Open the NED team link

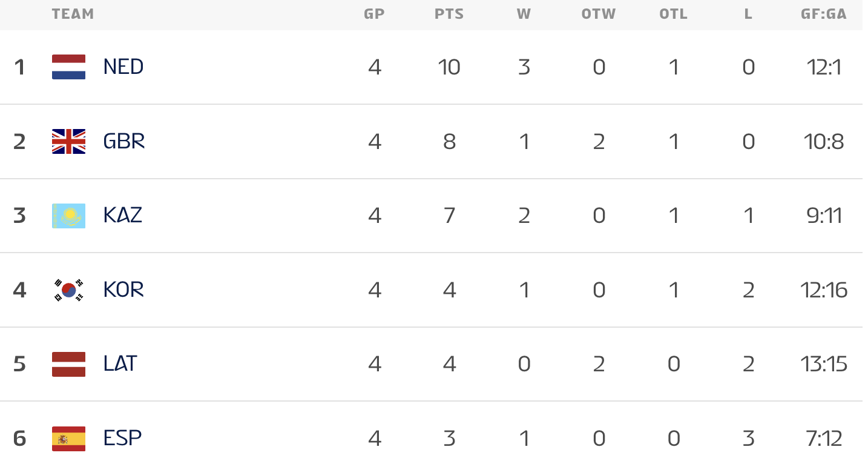click(x=123, y=67)
